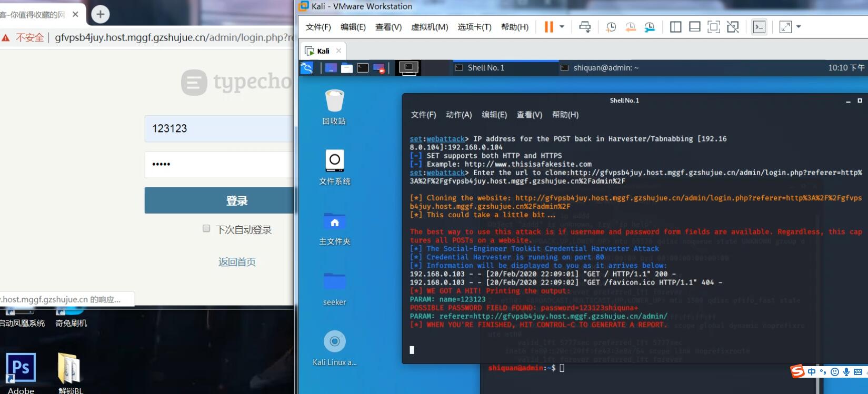
Task: Open the 文件系统 desktop icon
Action: (334, 167)
